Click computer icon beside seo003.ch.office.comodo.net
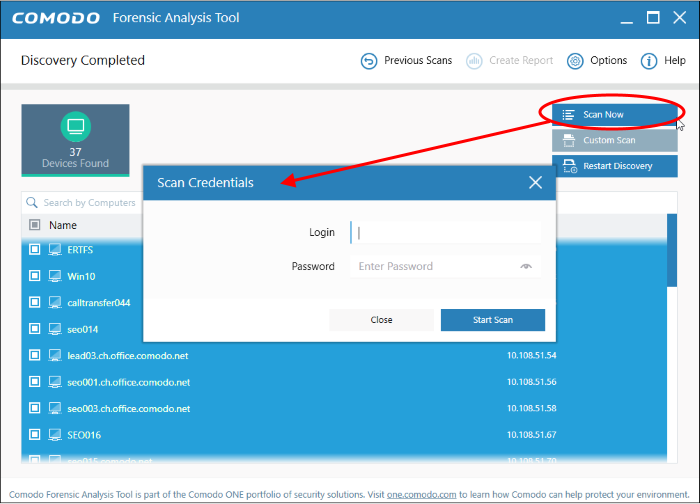 (55, 408)
